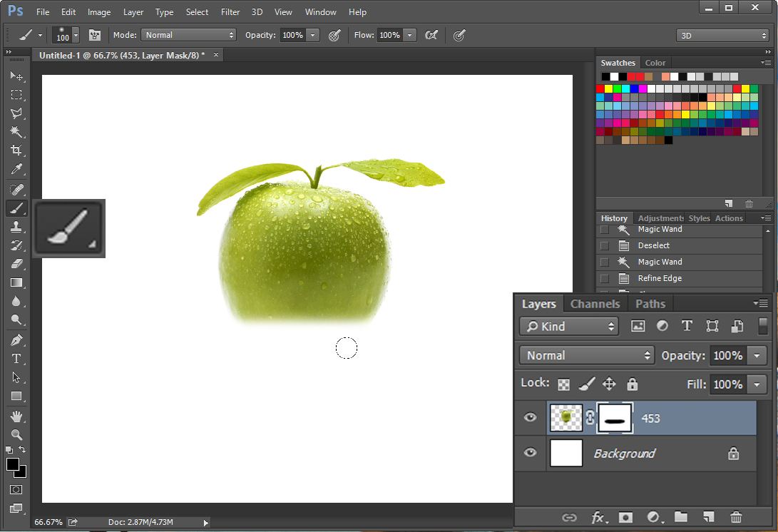Open the layer blend mode Normal dropdown
Screen dimensions: 778x532
coord(587,355)
